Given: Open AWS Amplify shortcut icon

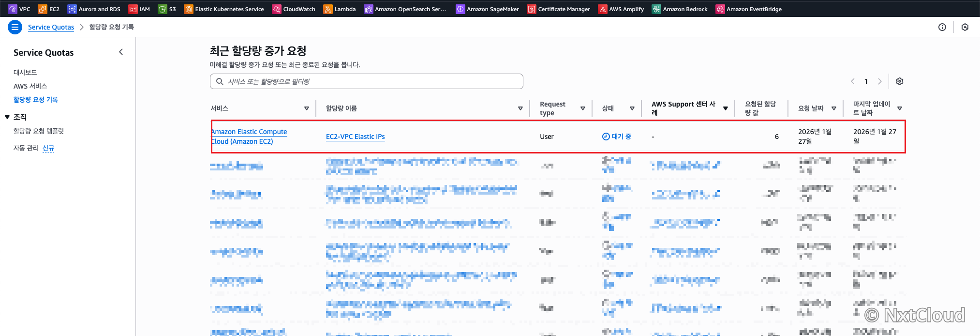Looking at the screenshot, I should tap(603, 9).
